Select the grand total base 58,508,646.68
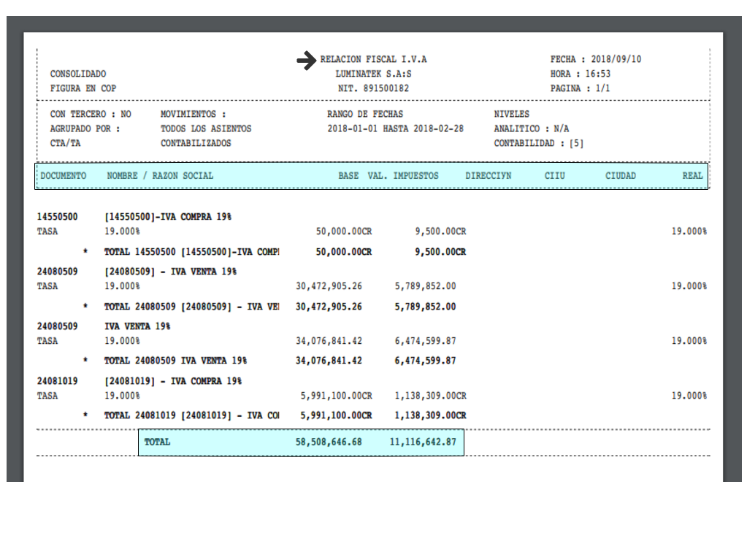Screen dimensions: 747x560 point(329,442)
